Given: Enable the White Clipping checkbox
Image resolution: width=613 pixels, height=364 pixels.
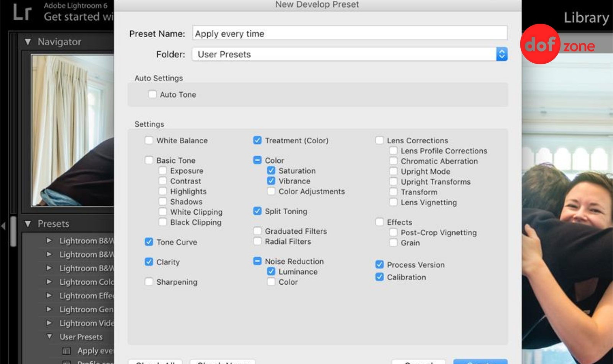Looking at the screenshot, I should click(163, 212).
